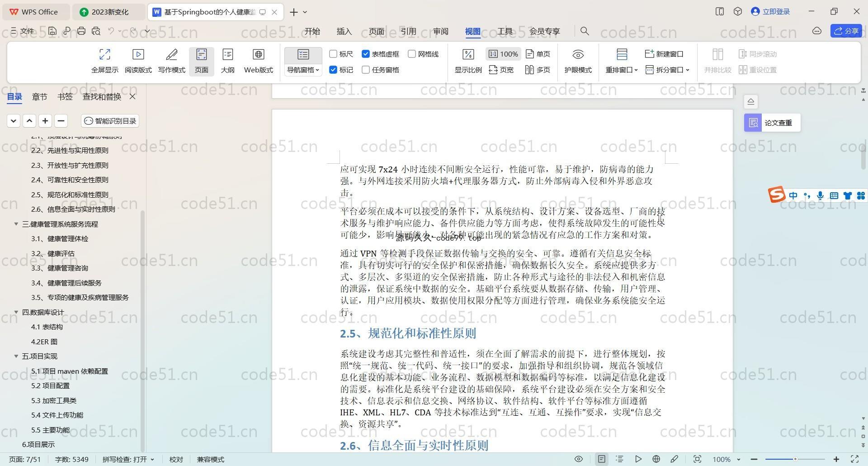
Task: Click proofreading (校对) in status bar
Action: tap(176, 459)
